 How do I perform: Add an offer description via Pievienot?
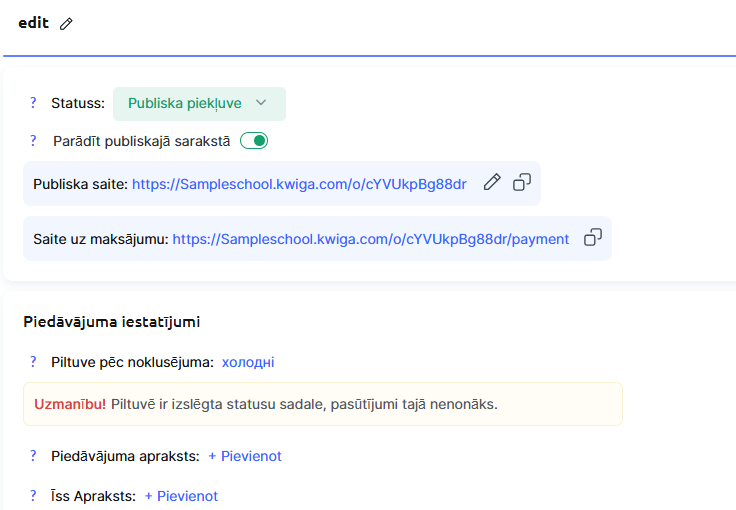(x=245, y=456)
